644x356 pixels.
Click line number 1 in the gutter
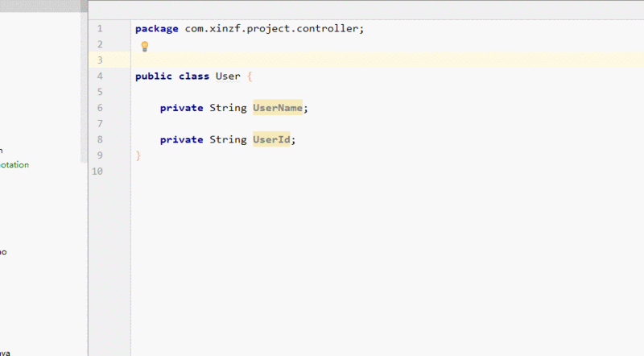pos(99,29)
